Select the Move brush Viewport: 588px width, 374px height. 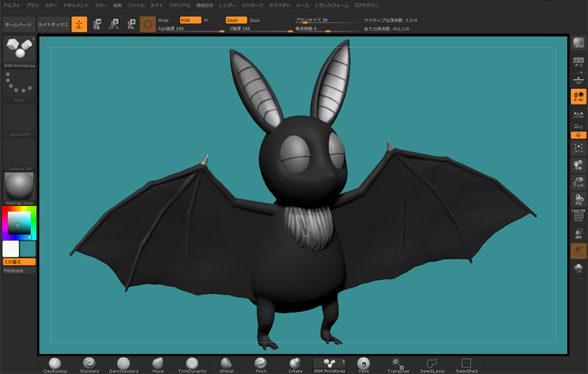(x=158, y=365)
